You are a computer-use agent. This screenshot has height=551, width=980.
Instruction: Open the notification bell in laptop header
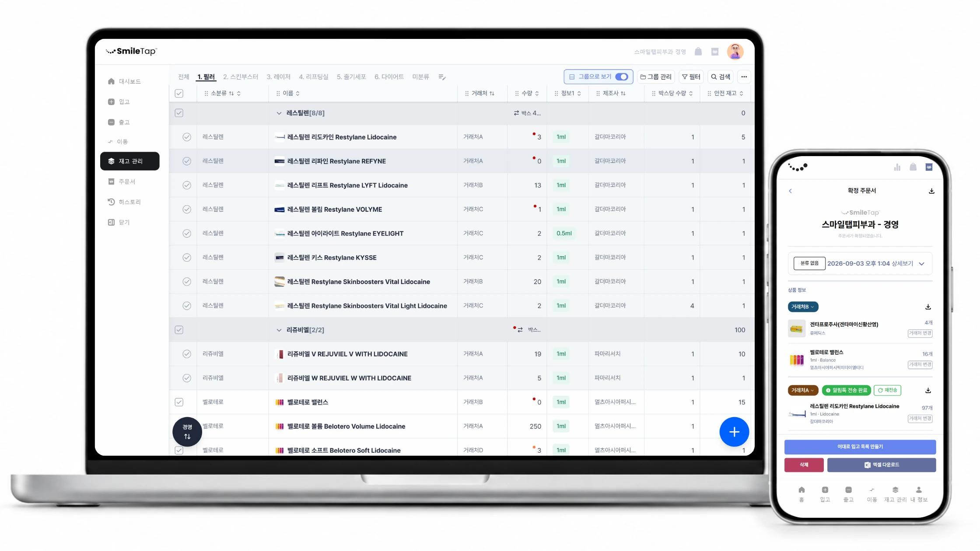click(698, 52)
